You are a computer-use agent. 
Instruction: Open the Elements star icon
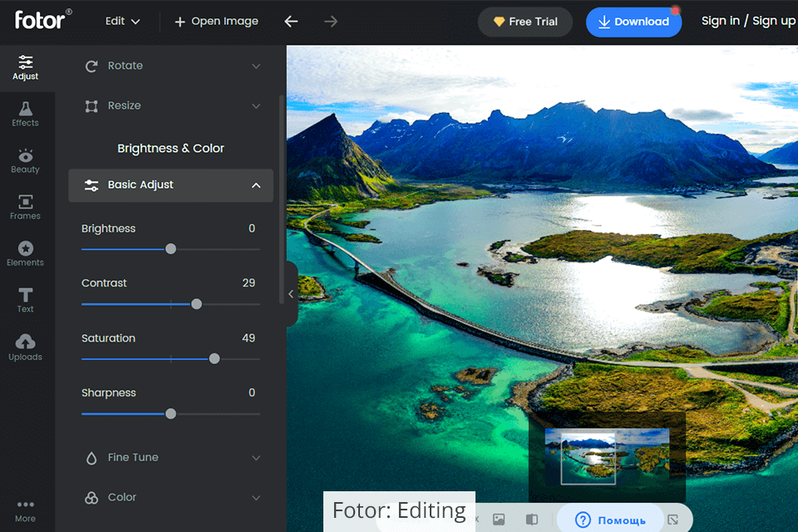[26, 254]
